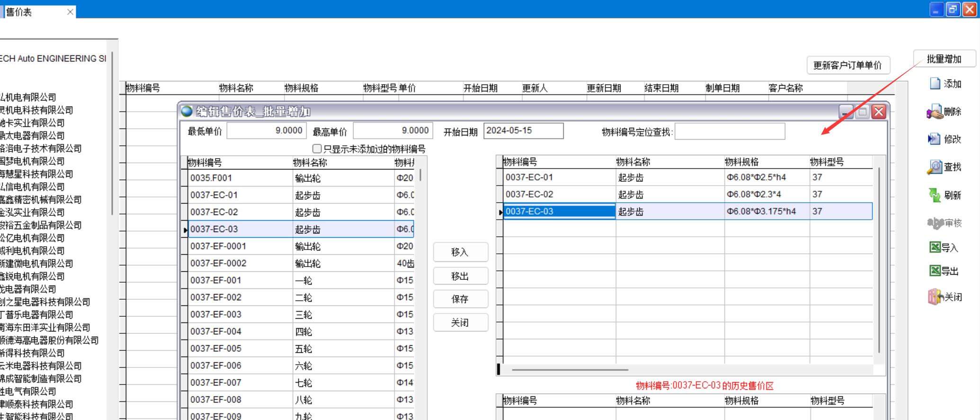This screenshot has width=980, height=420.
Task: Click the 添加 (Add) icon
Action: point(935,84)
